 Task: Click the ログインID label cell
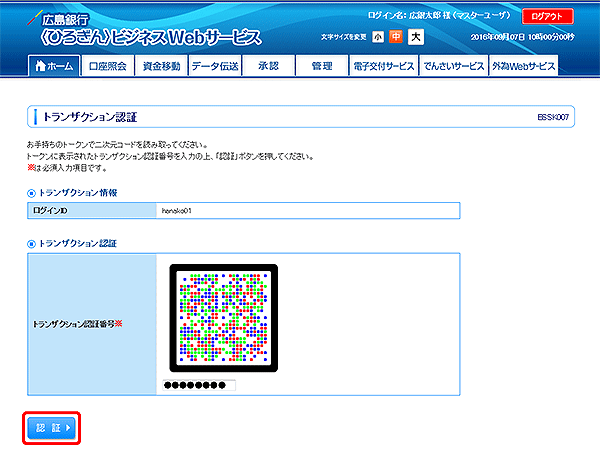click(92, 211)
